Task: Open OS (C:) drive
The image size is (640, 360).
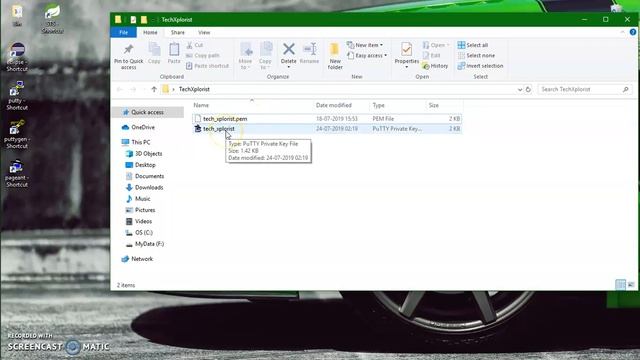Action: pyautogui.click(x=144, y=233)
